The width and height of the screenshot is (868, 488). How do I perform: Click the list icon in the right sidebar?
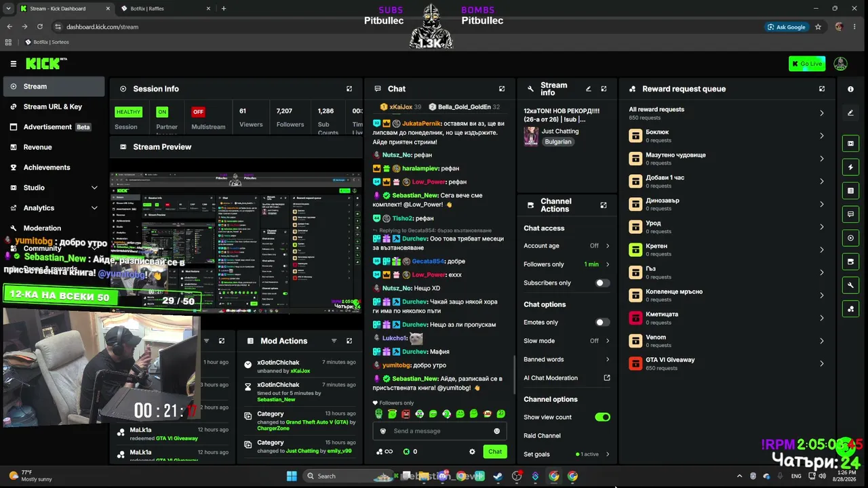850,191
